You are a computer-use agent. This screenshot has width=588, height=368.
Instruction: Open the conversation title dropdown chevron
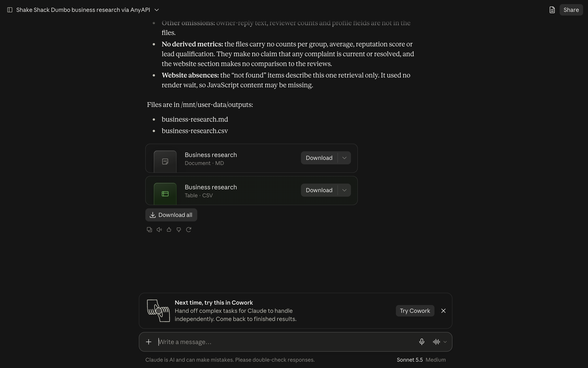(157, 10)
